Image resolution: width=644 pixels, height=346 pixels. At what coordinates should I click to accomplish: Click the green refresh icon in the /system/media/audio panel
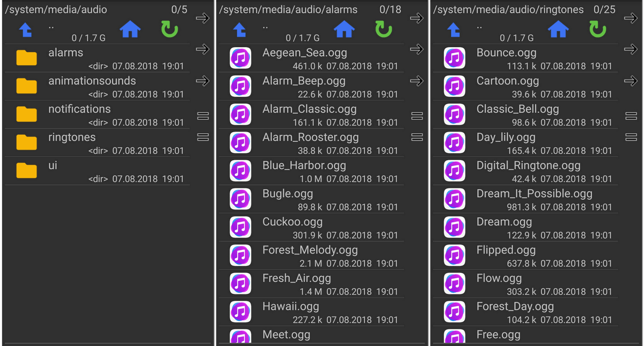[x=170, y=30]
